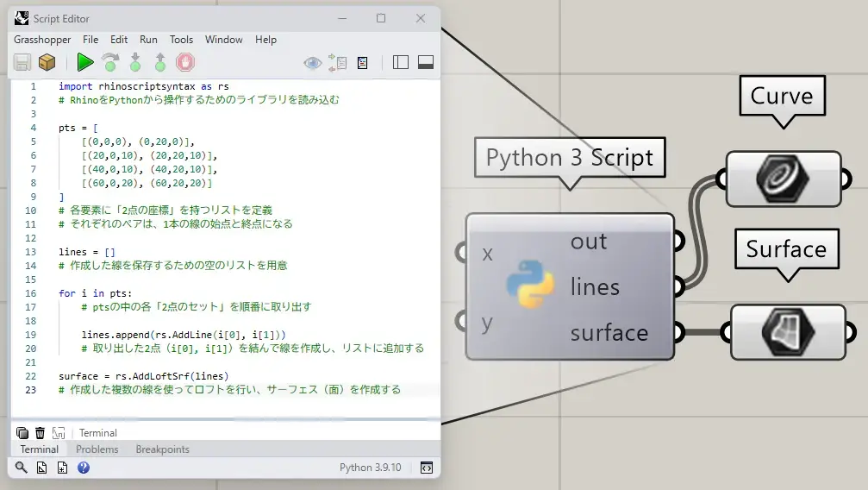
Task: Click the lines output grip on Python component
Action: click(x=680, y=285)
